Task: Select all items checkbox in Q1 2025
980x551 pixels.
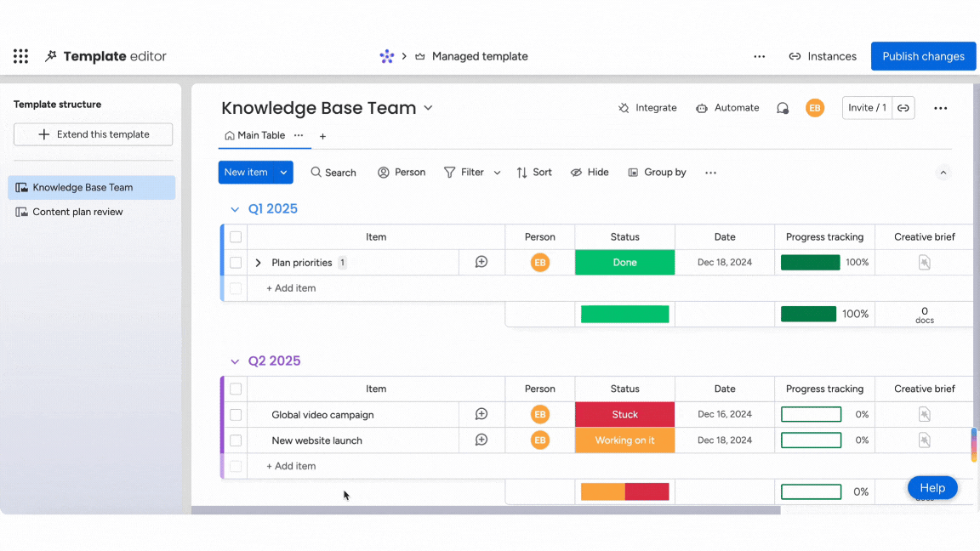Action: (x=236, y=236)
